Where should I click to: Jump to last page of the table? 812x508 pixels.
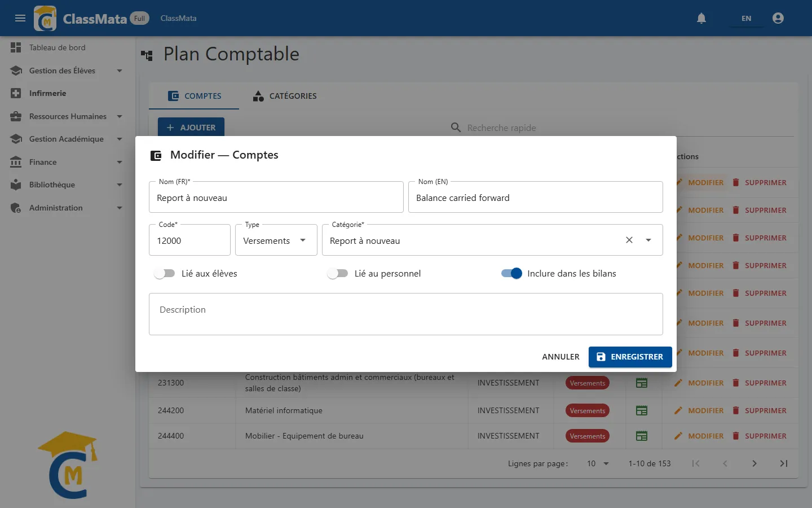[x=784, y=463]
